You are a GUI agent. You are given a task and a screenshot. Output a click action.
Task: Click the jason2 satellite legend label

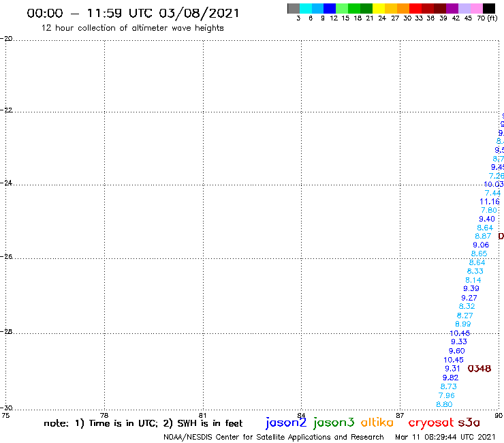[286, 423]
